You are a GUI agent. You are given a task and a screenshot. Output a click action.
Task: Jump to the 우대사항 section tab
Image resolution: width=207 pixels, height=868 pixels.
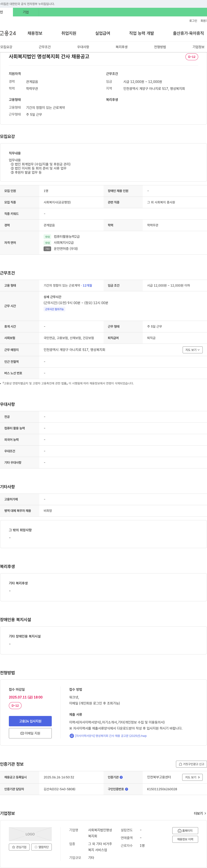click(83, 47)
